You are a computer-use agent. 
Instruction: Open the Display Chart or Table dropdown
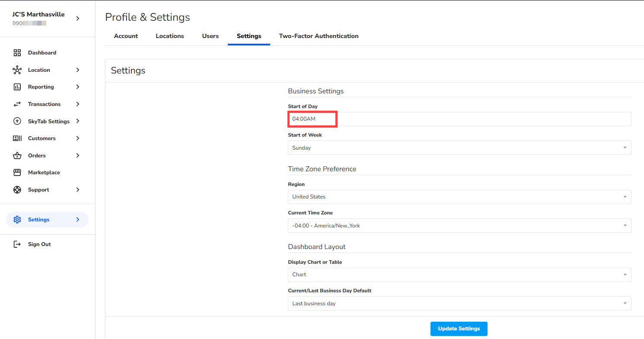(x=459, y=275)
